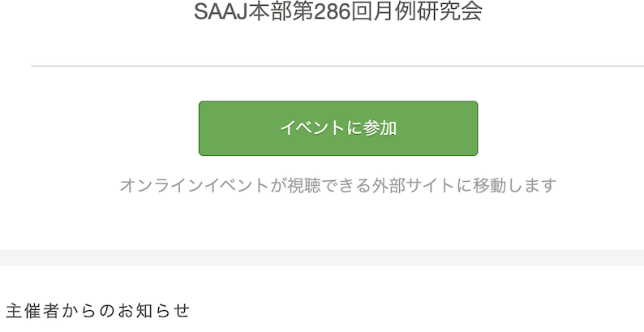
Task: Select the SAAJ本部第286回月例研究会 event title
Action: [338, 11]
